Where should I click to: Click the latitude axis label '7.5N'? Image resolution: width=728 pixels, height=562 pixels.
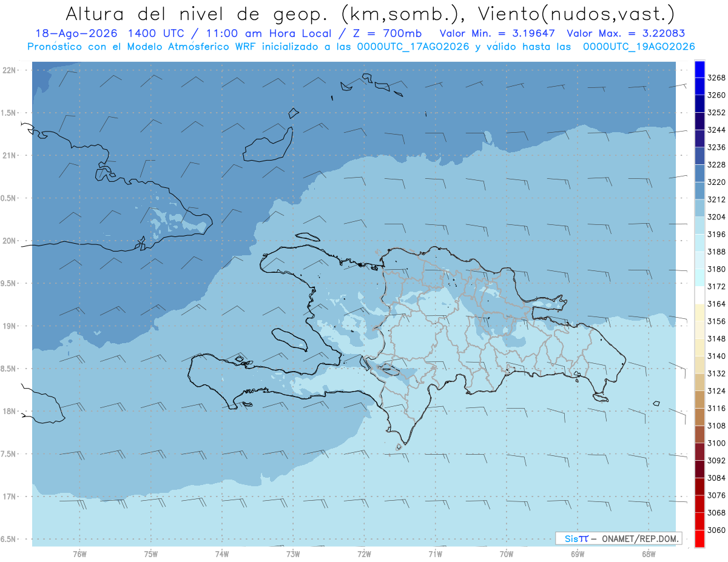8,454
